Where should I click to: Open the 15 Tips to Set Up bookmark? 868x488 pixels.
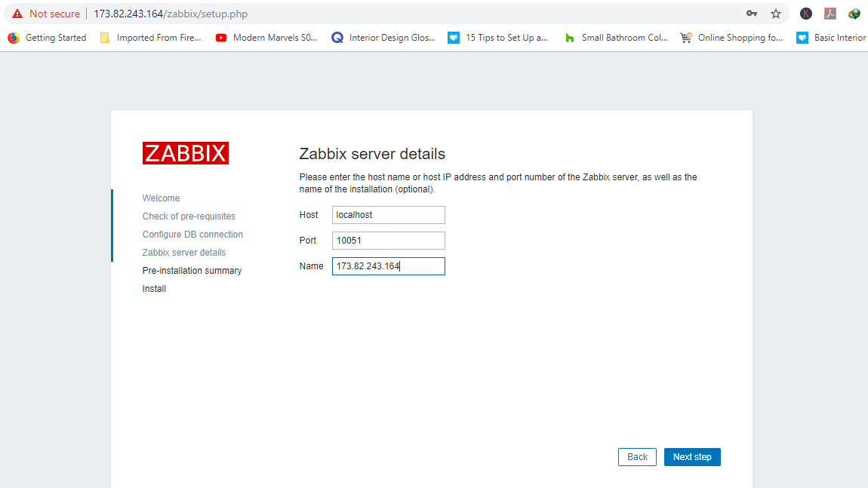(497, 38)
